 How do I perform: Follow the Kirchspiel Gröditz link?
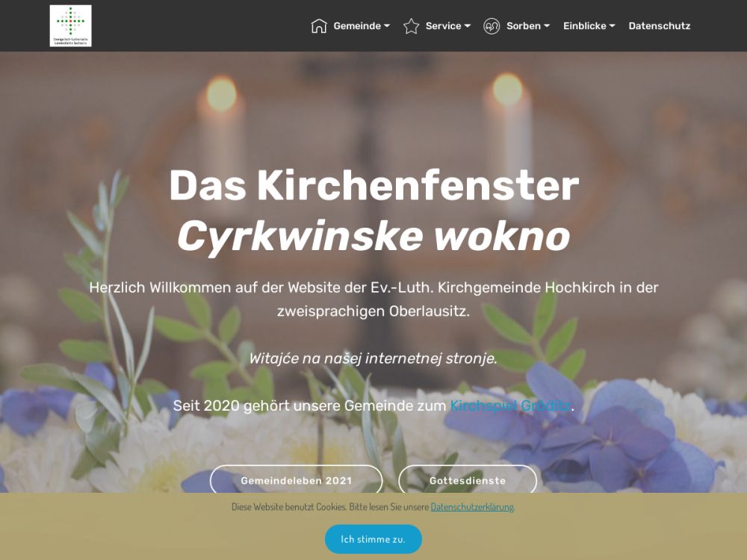509,405
